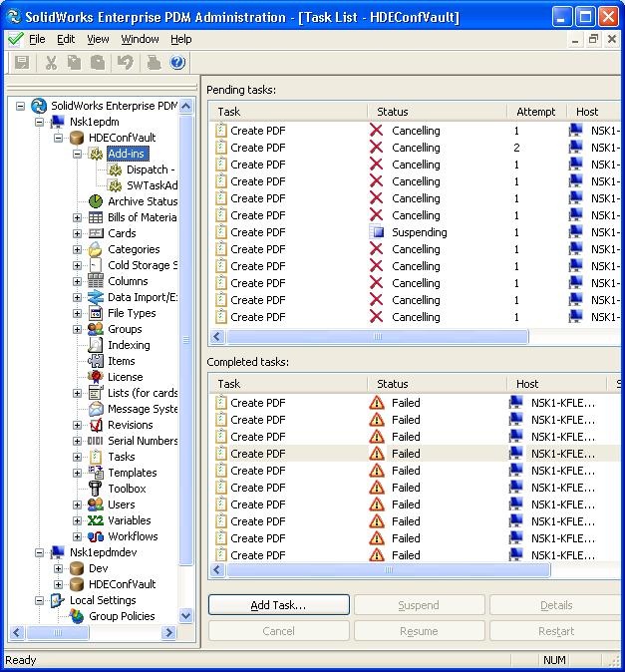This screenshot has height=672, width=625.
Task: Click the Cut scissors toolbar icon
Action: pyautogui.click(x=51, y=63)
